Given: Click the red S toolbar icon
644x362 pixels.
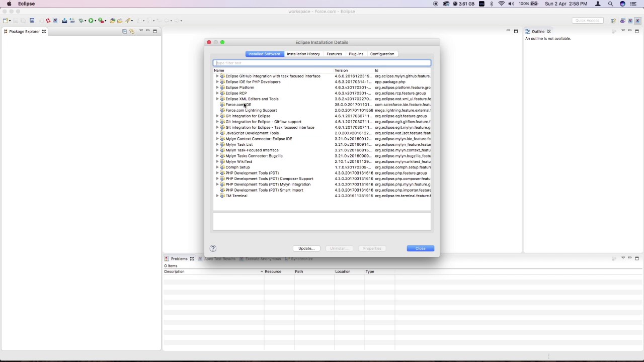Looking at the screenshot, I should click(48, 21).
